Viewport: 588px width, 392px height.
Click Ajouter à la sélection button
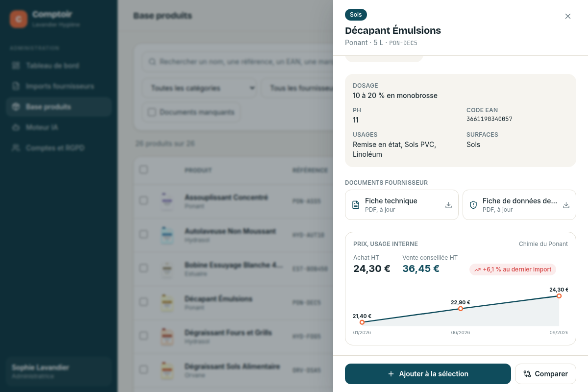pyautogui.click(x=428, y=374)
